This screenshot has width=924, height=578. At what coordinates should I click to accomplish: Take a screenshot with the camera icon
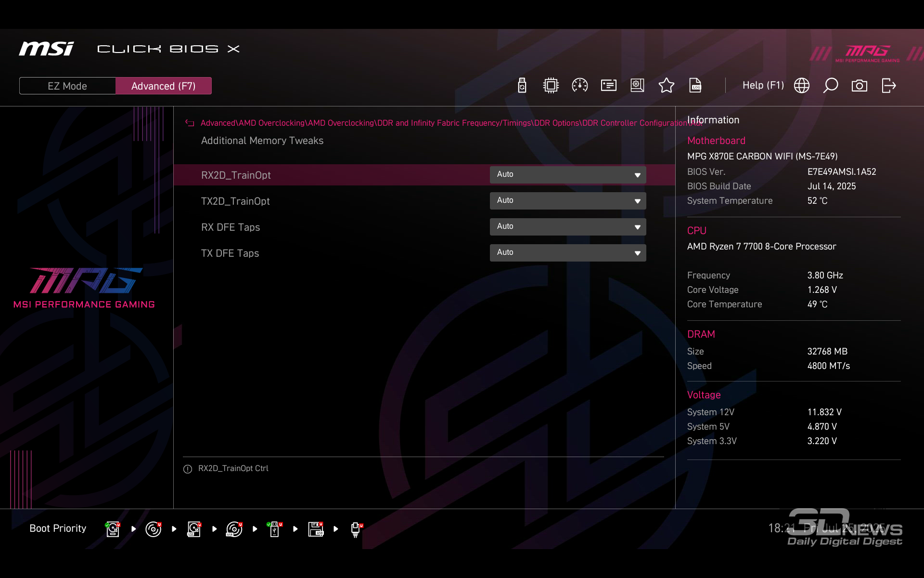860,86
